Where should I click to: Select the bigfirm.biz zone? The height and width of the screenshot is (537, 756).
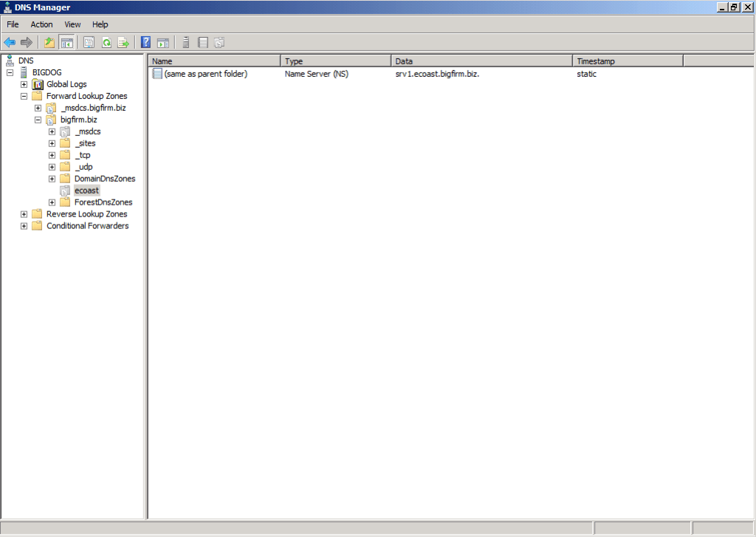78,120
